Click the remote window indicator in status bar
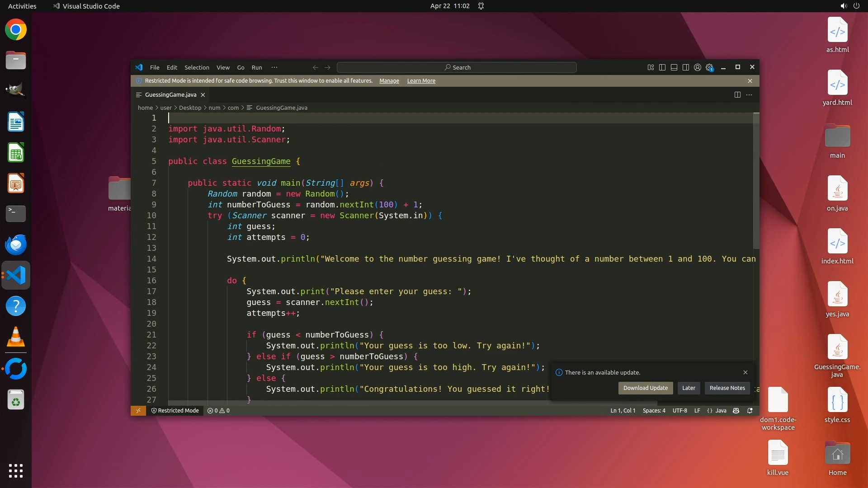 pos(138,411)
